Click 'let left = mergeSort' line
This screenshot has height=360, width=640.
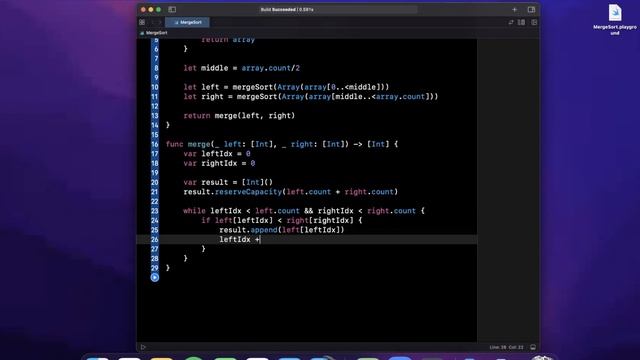286,87
